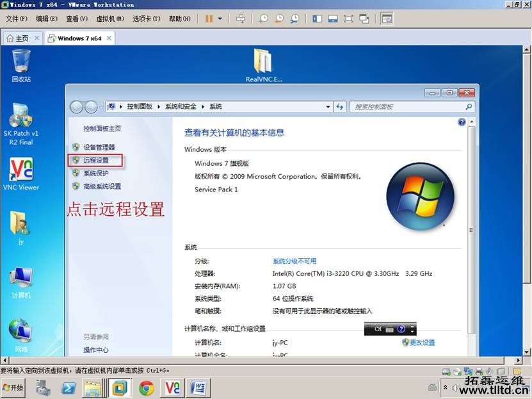The width and height of the screenshot is (532, 399).
Task: Switch the virtual machine to Unity mode
Action: [364, 19]
